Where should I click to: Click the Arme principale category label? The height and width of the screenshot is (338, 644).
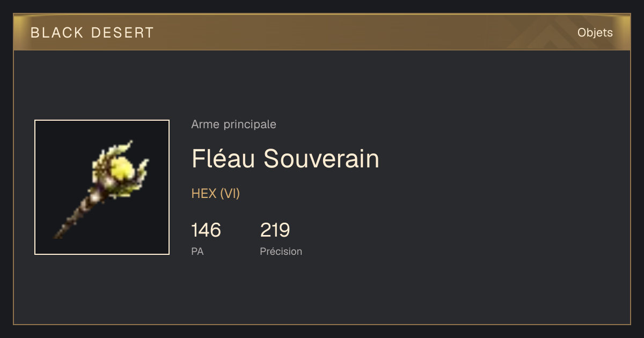tap(233, 124)
